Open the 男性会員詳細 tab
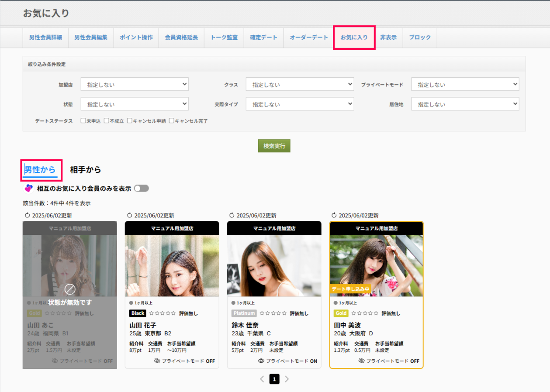Screen dimensions: 550x392 46,38
